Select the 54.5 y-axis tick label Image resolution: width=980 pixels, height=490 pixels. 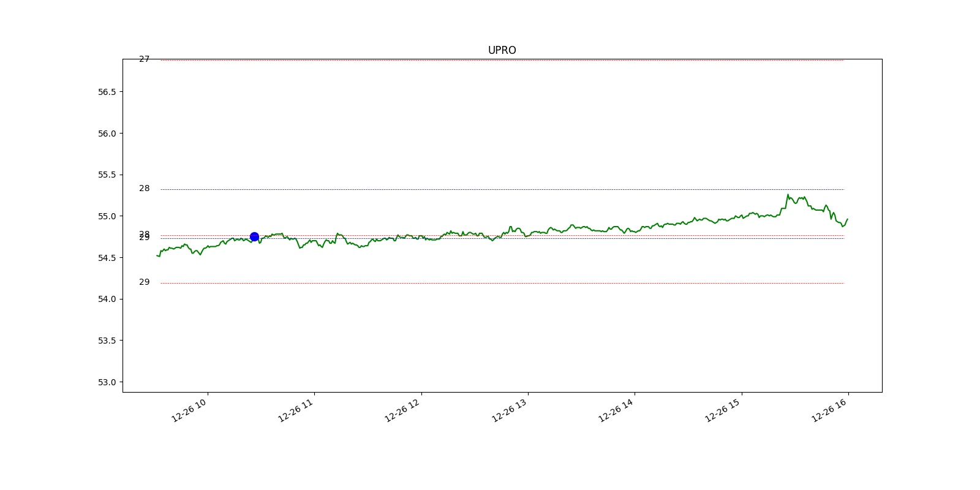click(x=107, y=258)
